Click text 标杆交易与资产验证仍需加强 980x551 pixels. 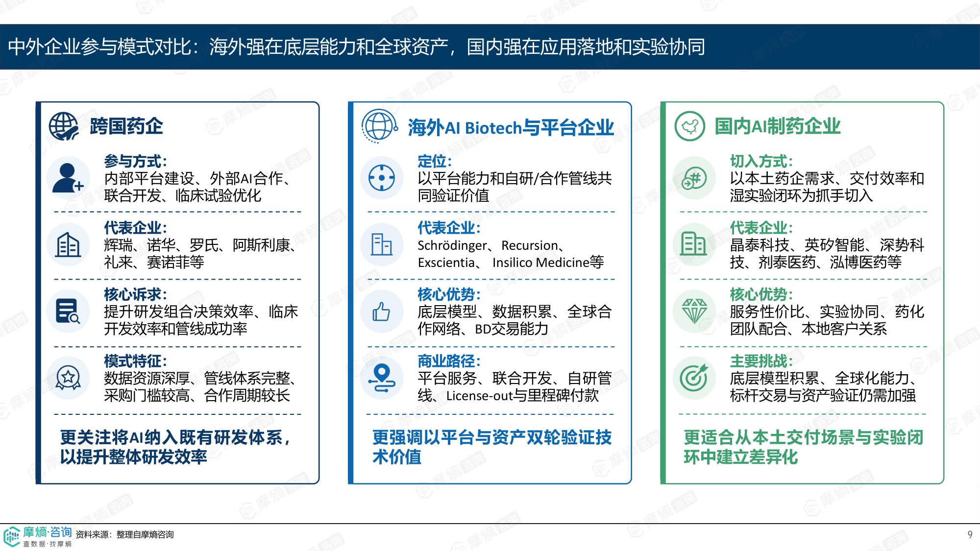coord(823,396)
